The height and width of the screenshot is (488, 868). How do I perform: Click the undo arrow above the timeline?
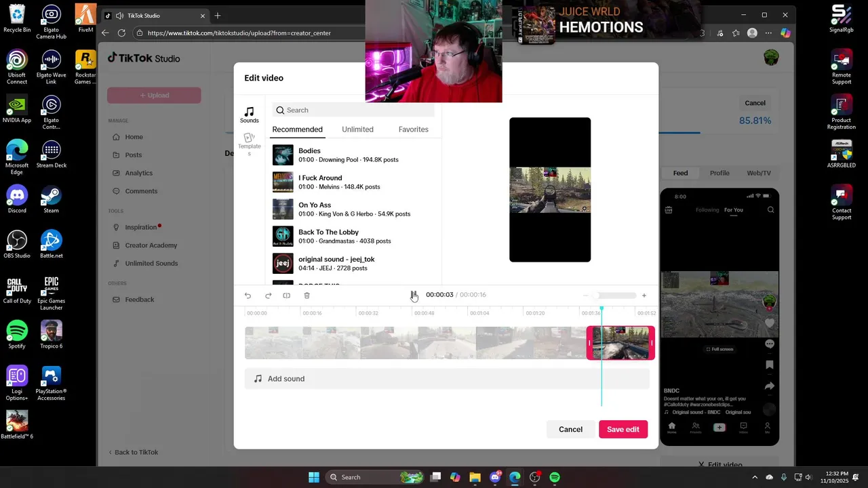(x=248, y=296)
